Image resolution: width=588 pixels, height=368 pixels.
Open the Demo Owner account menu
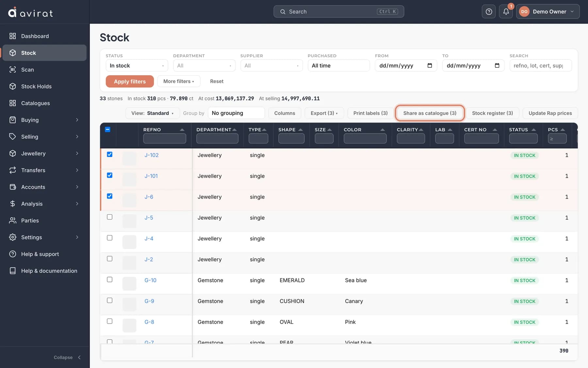[548, 11]
